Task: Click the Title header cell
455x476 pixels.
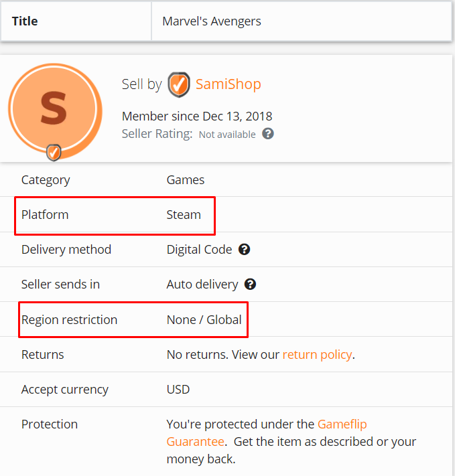Action: (25, 21)
